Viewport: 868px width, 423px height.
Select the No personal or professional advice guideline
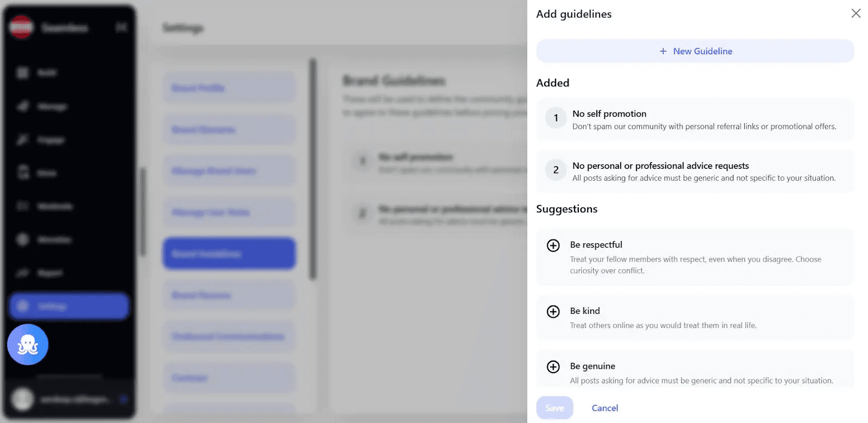tap(695, 171)
